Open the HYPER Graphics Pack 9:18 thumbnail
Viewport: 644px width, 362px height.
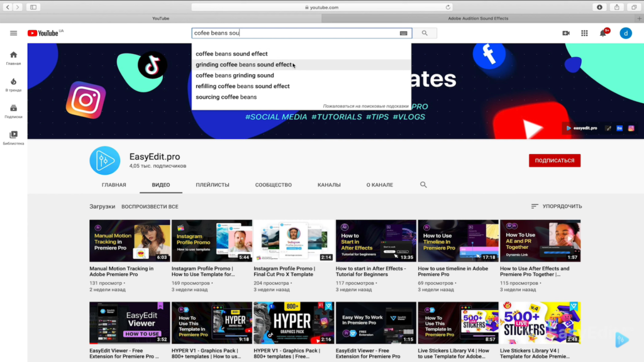click(212, 322)
